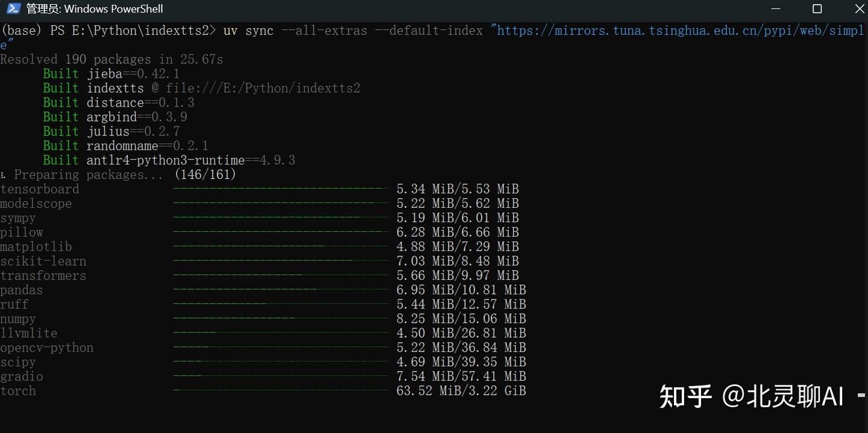This screenshot has width=868, height=433.
Task: Click the torch download progress bar
Action: point(280,391)
